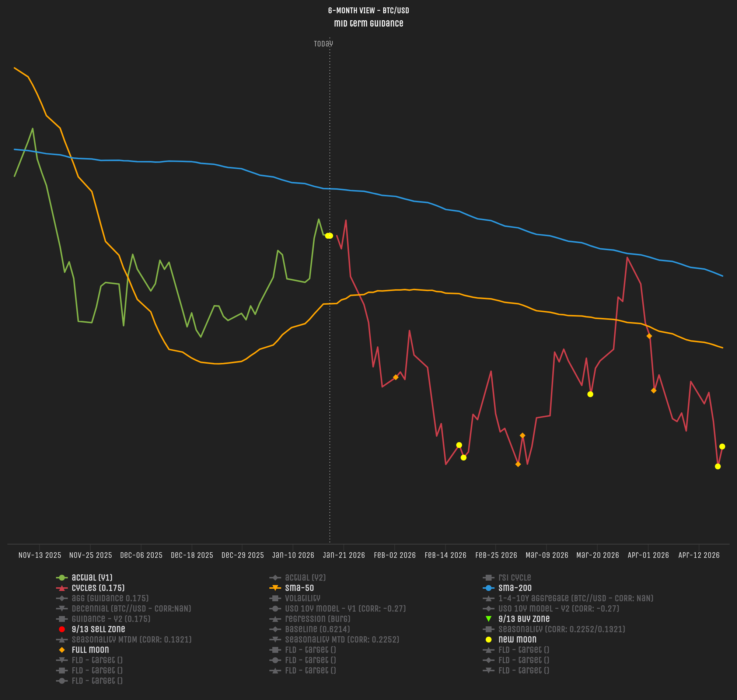The image size is (737, 700).
Task: Click the yellow new moon legend dot
Action: [489, 640]
